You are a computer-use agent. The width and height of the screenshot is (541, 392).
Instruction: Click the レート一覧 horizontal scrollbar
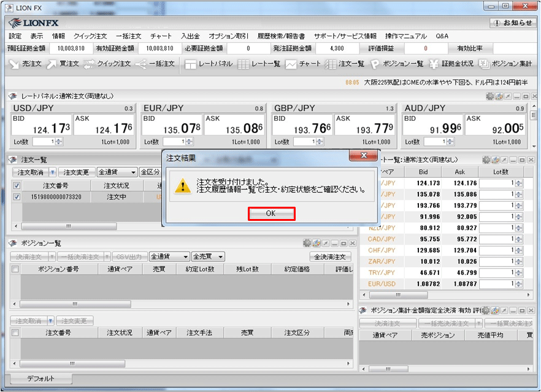399,294
